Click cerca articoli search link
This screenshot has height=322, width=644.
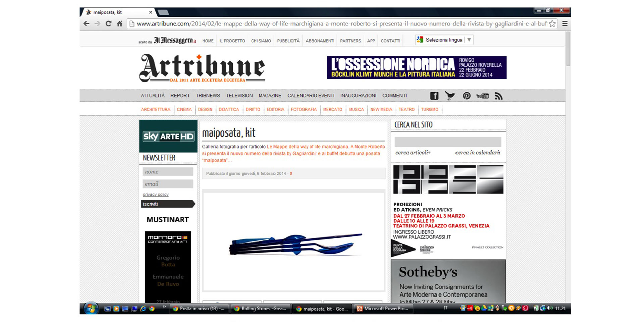pos(413,153)
